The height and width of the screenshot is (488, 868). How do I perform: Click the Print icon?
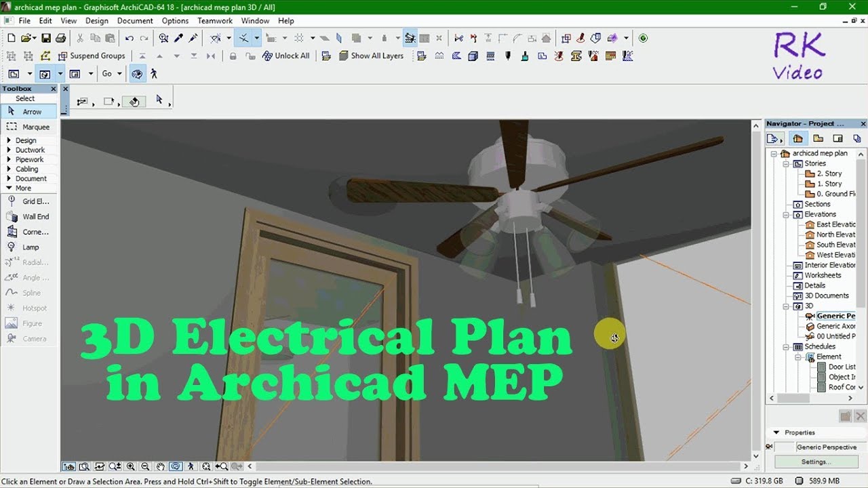point(60,39)
